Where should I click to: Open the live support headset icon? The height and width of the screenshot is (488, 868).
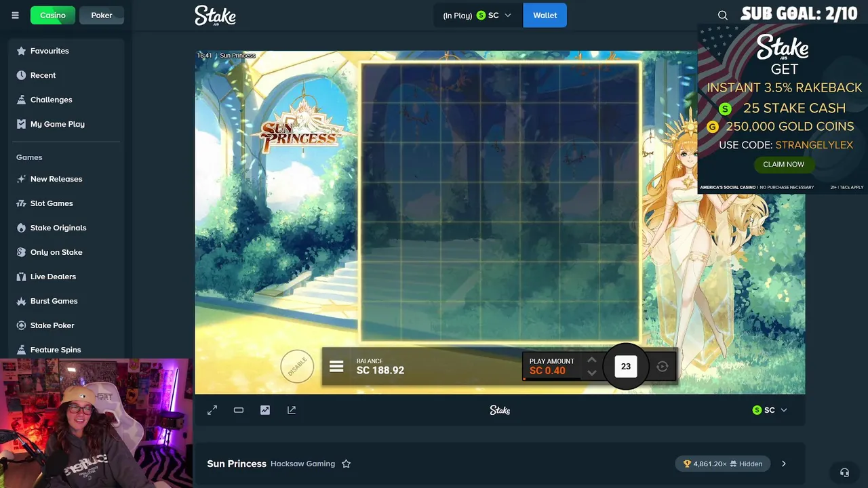click(x=844, y=472)
